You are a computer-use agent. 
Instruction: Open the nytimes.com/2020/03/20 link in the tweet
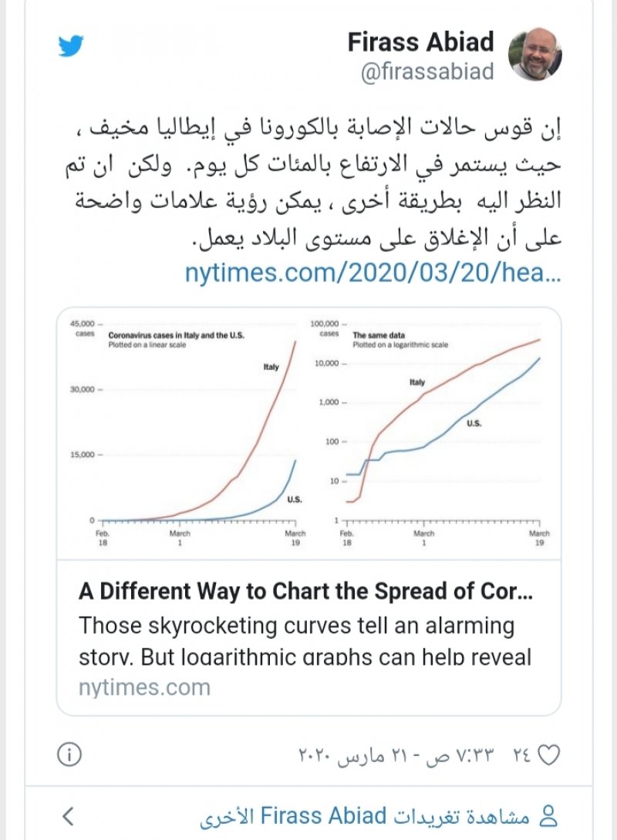click(x=373, y=274)
